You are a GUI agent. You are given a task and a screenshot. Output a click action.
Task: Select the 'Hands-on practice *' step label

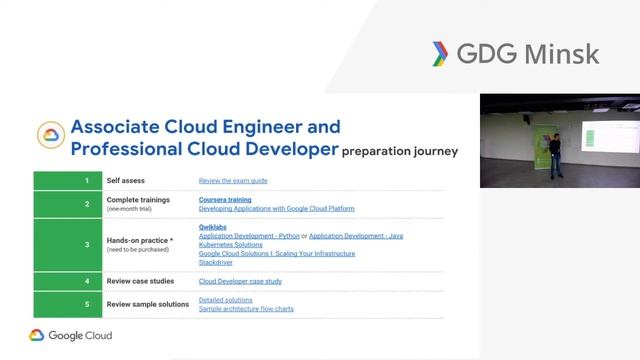(x=140, y=240)
